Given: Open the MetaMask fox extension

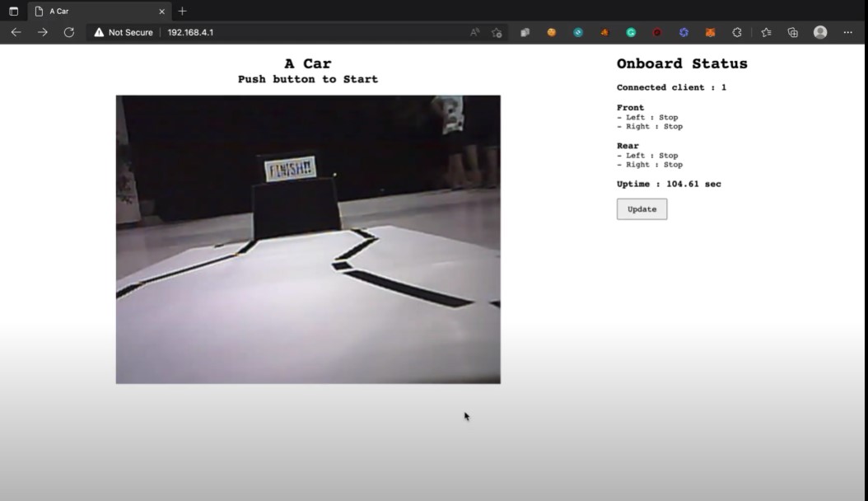Looking at the screenshot, I should click(709, 32).
